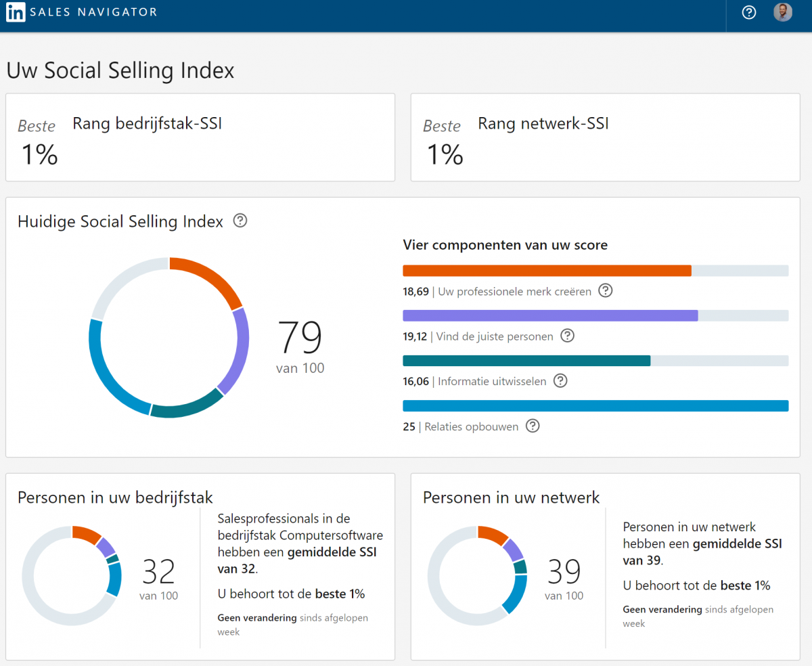Click the netwerk donut chart

click(x=477, y=575)
